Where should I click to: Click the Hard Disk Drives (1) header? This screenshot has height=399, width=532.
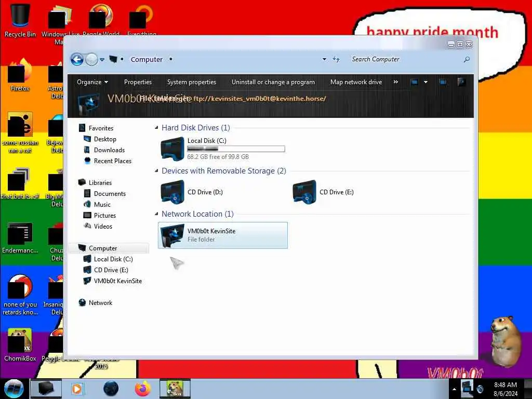[x=196, y=128]
